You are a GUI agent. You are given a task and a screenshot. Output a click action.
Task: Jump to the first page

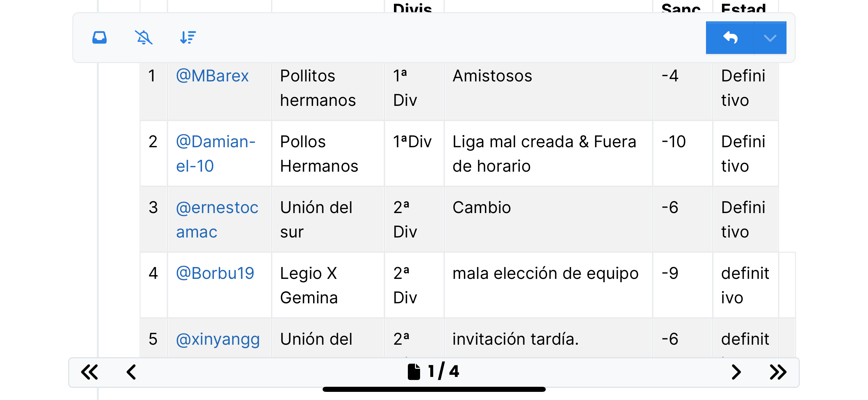coord(90,372)
